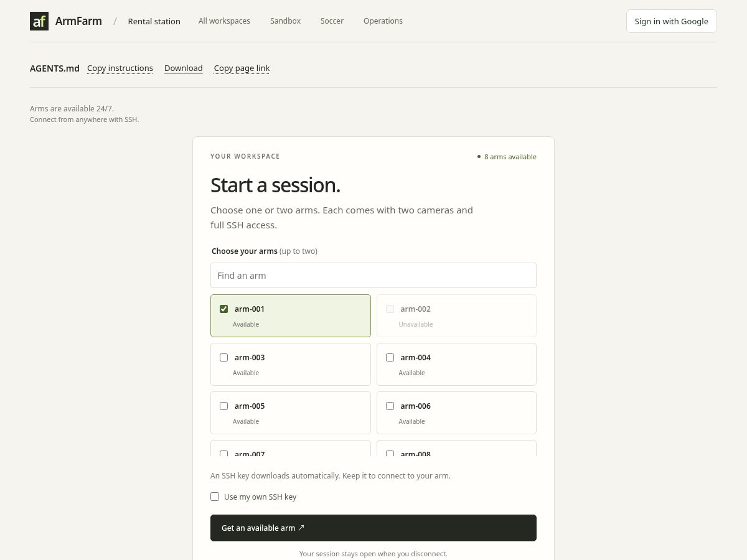Select the arm-004 checkbox
The width and height of the screenshot is (747, 560).
(390, 357)
